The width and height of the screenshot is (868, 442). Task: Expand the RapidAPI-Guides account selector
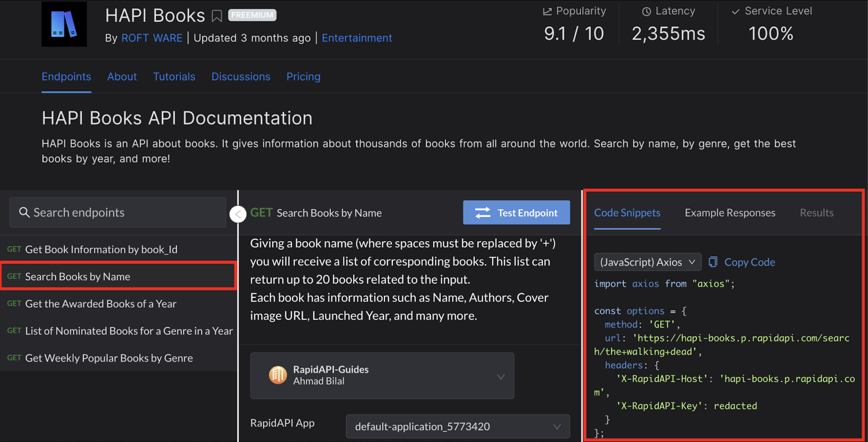[501, 377]
